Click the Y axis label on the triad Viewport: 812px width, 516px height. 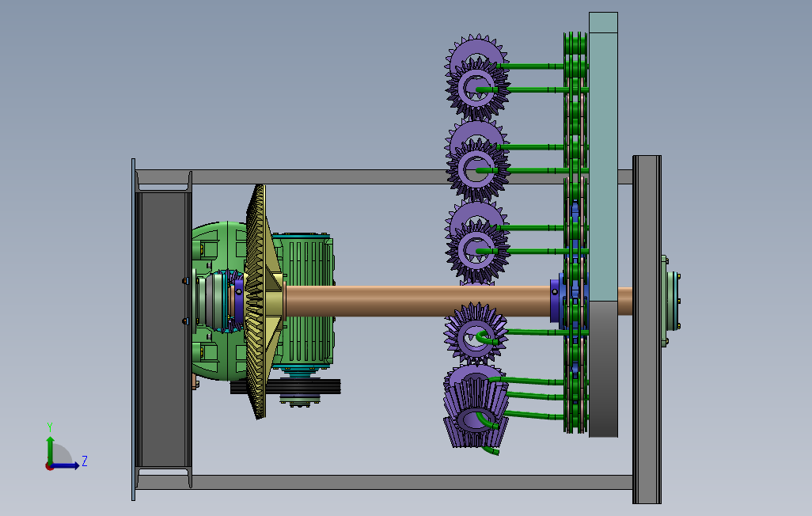click(50, 427)
